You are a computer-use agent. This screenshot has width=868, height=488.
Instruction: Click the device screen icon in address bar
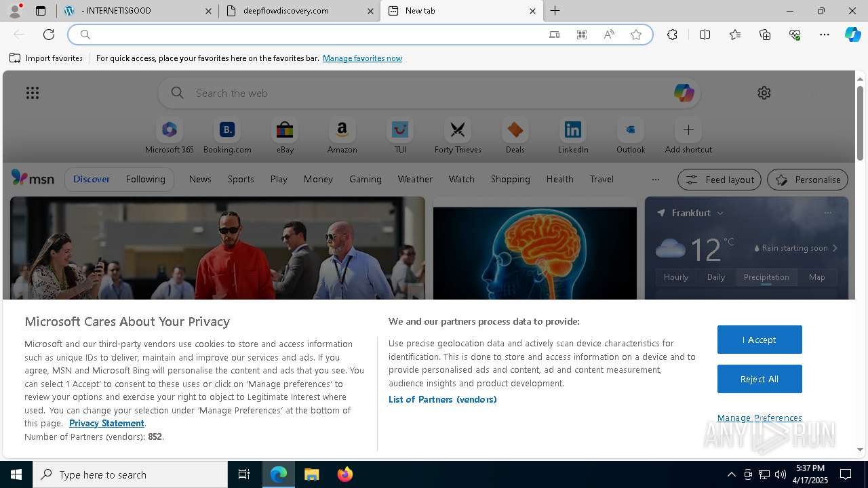[555, 35]
